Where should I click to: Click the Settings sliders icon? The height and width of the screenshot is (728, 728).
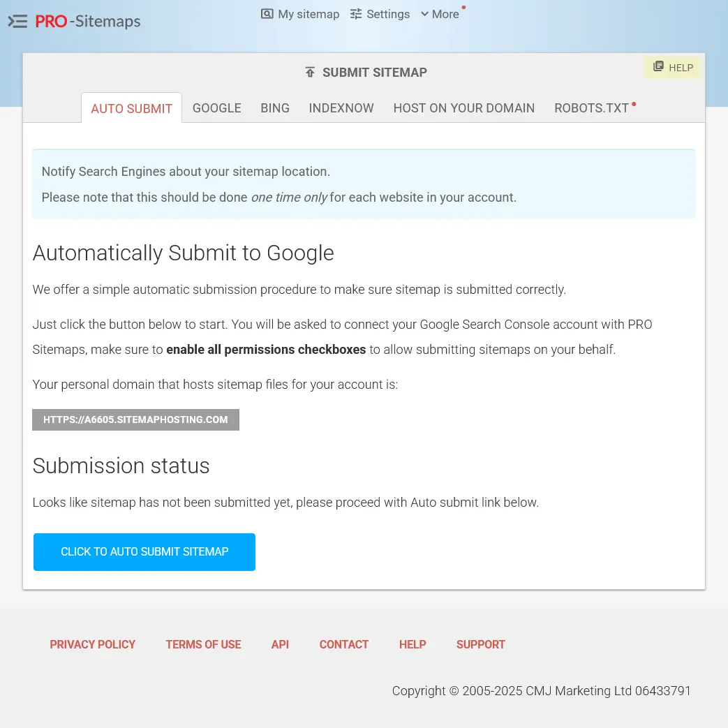[356, 14]
